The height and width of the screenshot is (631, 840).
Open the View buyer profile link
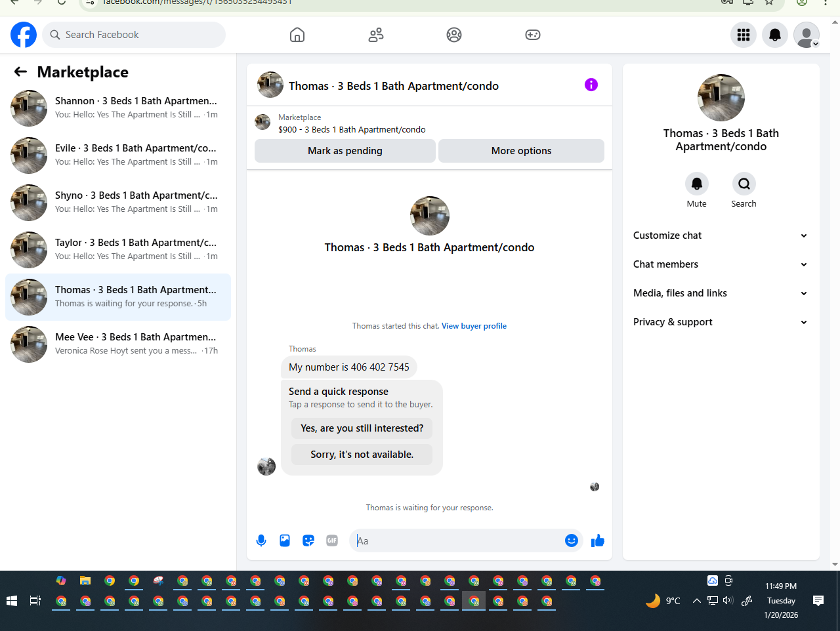(x=474, y=326)
